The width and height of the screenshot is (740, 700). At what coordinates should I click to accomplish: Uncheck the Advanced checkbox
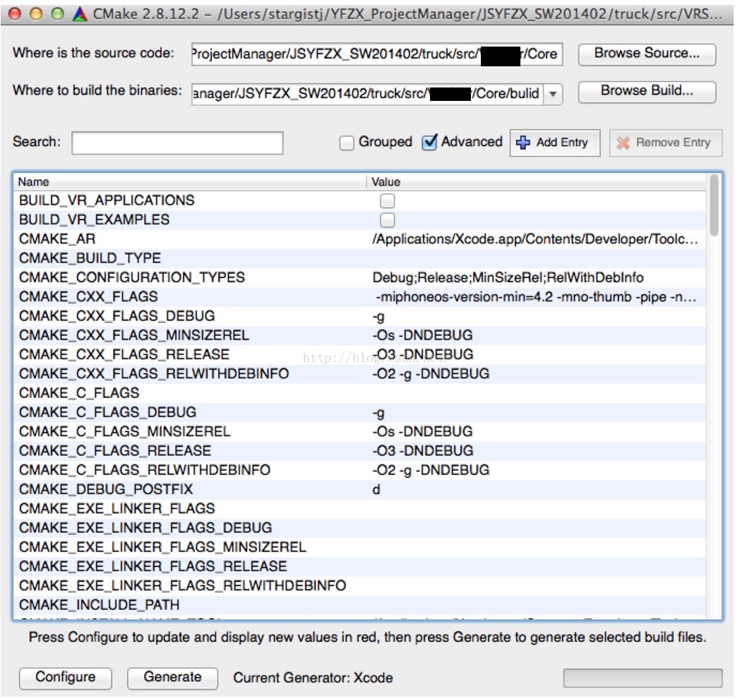tap(429, 142)
